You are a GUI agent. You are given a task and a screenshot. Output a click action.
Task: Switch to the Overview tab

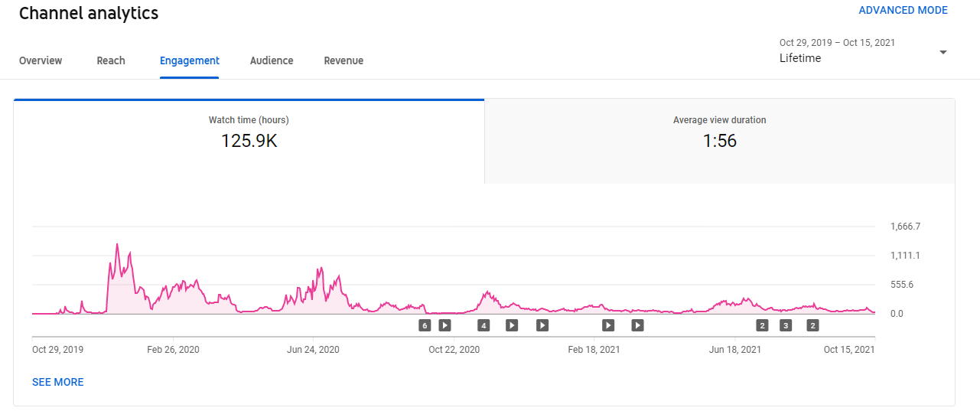(41, 60)
